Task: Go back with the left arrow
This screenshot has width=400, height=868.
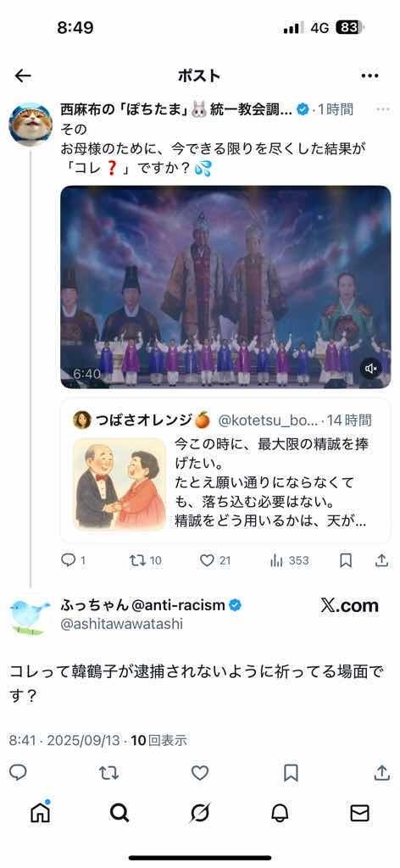Action: (x=23, y=75)
